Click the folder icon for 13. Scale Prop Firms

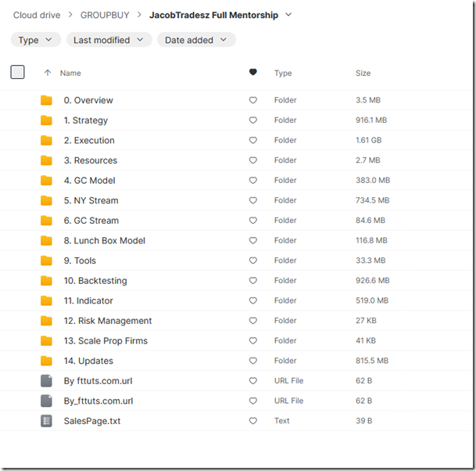tap(46, 341)
